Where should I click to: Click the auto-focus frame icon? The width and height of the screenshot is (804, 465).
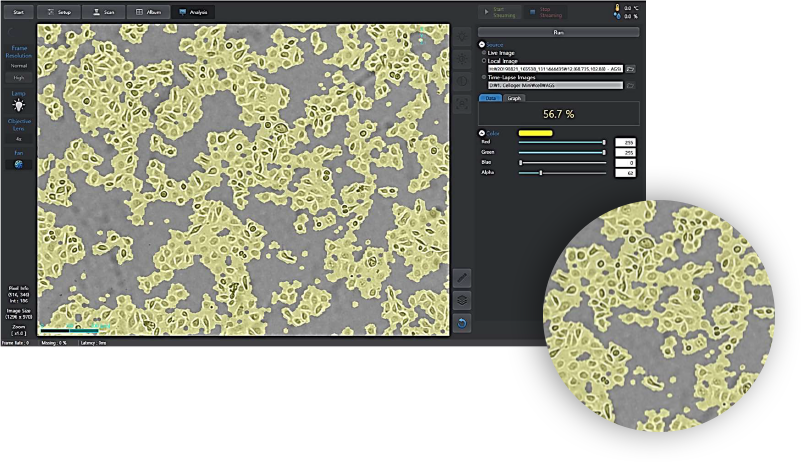tap(462, 104)
